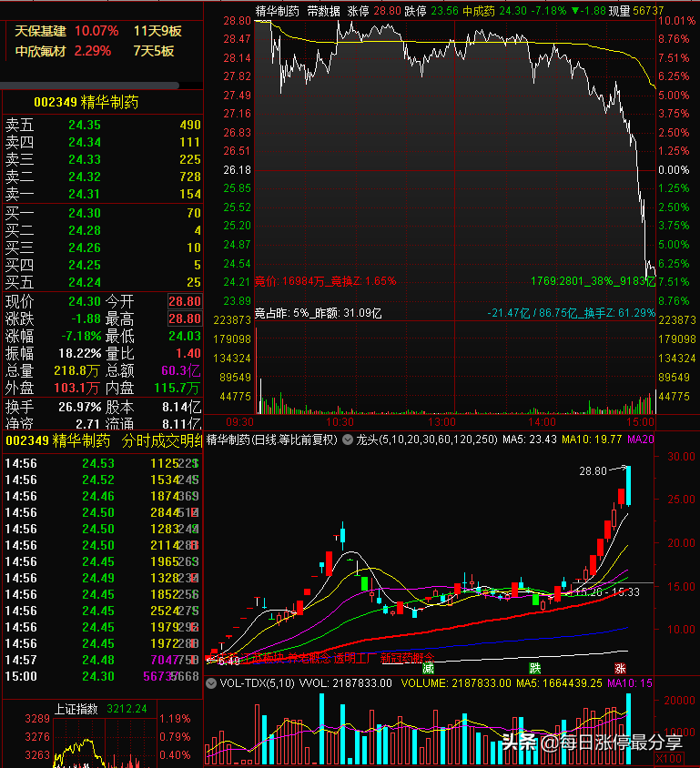The image size is (700, 768).
Task: Click the scrollbar under the top-left stock list
Action: 89,86
